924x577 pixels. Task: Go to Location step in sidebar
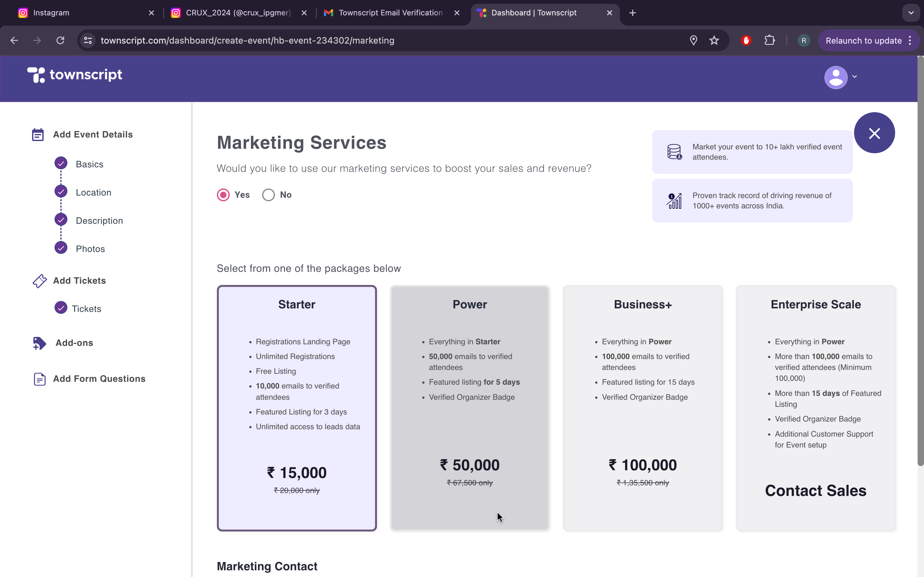94,193
